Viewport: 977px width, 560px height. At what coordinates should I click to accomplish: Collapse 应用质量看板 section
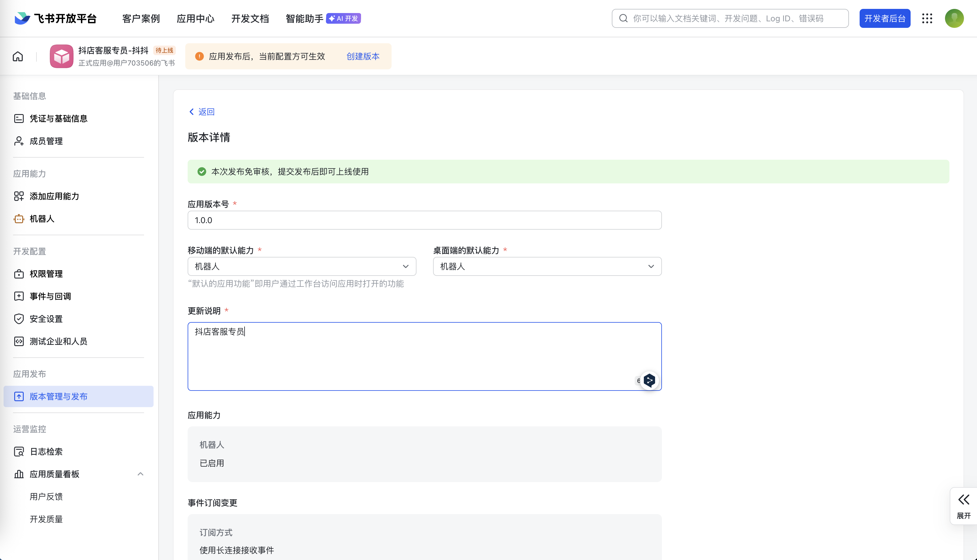point(141,474)
